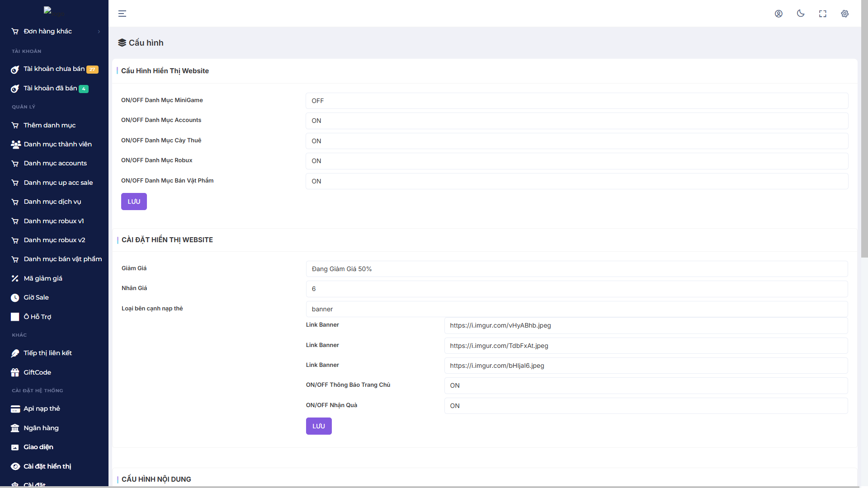Click the GiftCode gift icon

15,372
